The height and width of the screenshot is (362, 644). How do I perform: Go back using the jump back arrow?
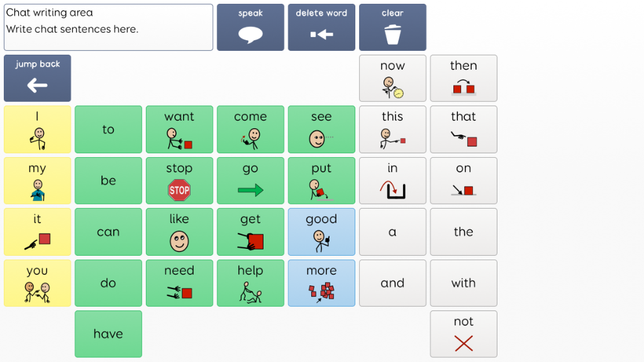[37, 78]
